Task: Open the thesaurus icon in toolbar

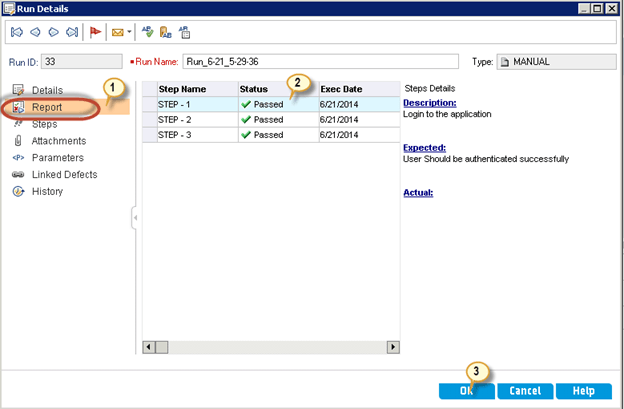Action: pos(165,33)
